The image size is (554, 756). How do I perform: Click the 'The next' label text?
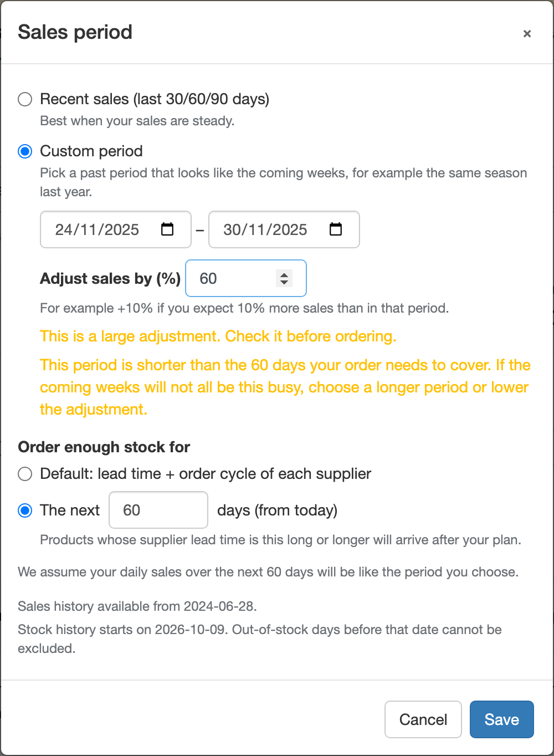point(70,510)
